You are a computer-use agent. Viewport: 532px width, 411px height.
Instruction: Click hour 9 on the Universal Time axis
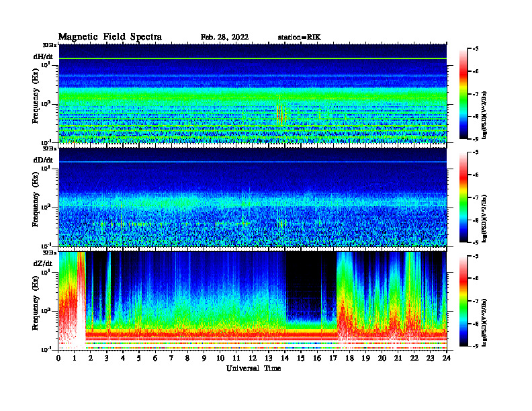204,359
